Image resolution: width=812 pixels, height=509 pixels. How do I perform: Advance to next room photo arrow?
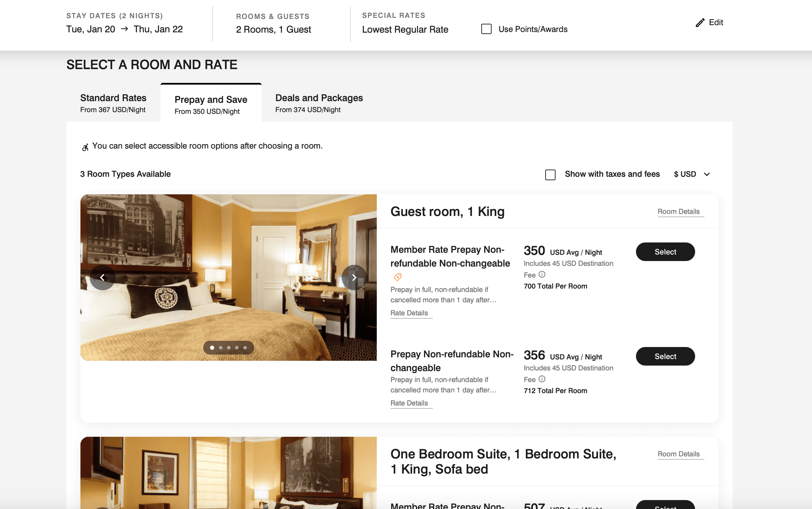[354, 278]
